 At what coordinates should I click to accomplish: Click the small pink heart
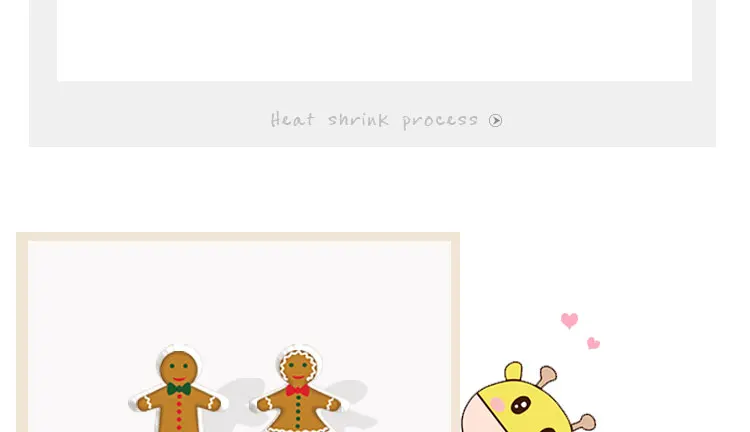click(x=593, y=343)
